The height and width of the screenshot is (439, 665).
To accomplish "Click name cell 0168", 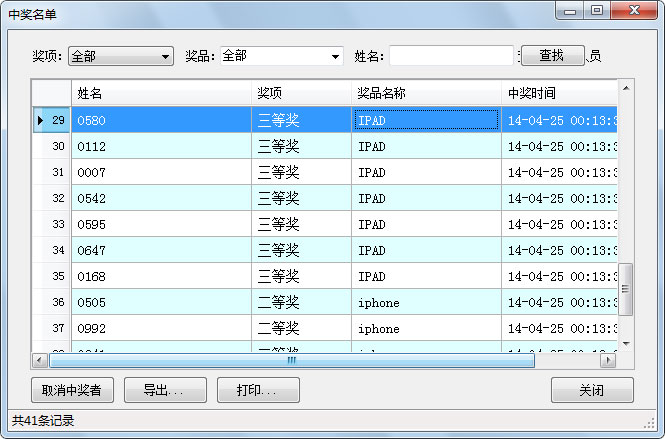I will coord(161,276).
